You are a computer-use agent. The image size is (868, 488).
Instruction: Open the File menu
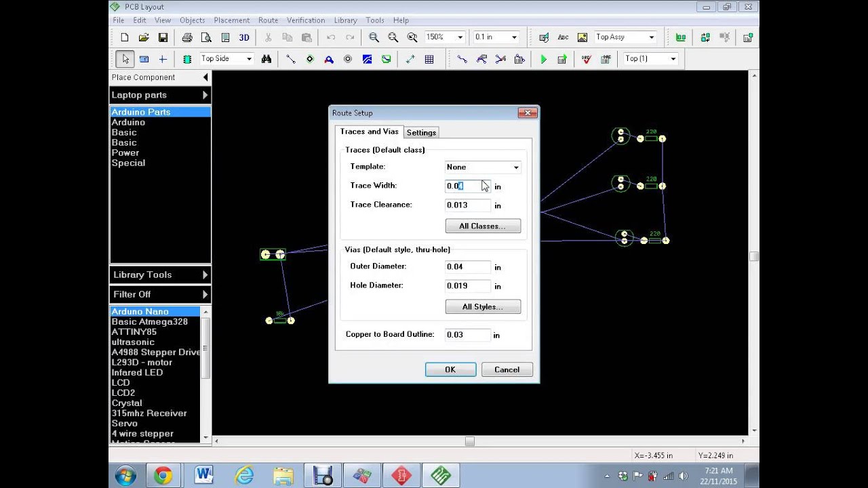[118, 20]
